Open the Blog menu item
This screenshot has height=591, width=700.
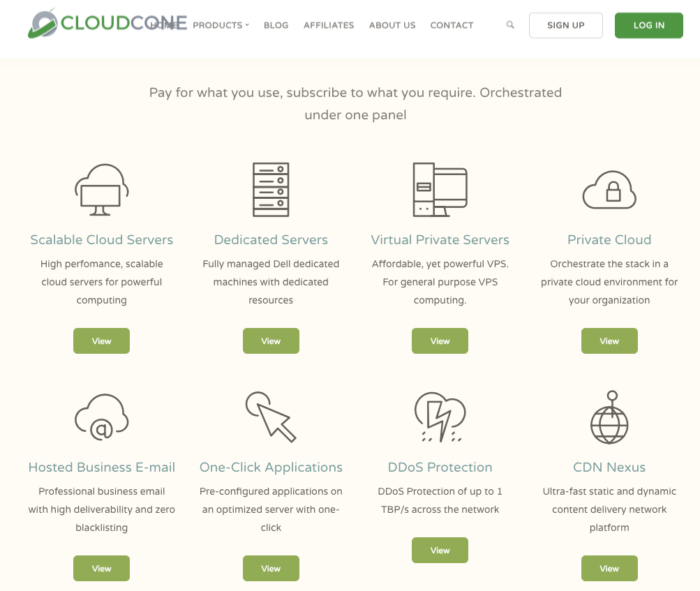click(276, 25)
